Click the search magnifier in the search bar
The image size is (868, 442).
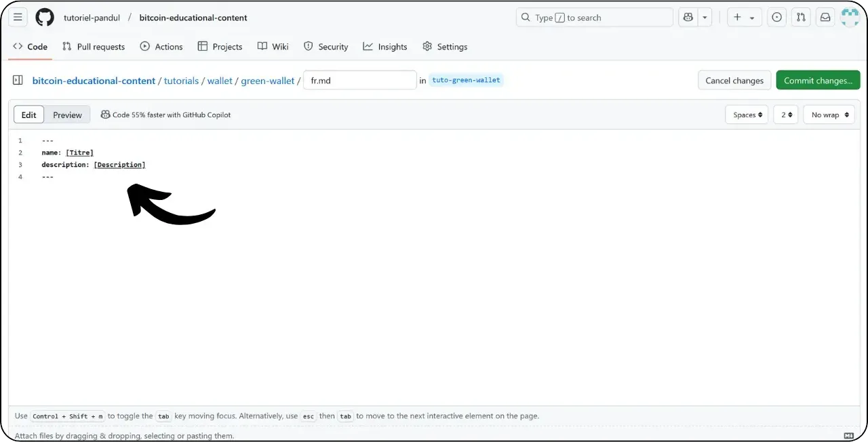pyautogui.click(x=526, y=18)
